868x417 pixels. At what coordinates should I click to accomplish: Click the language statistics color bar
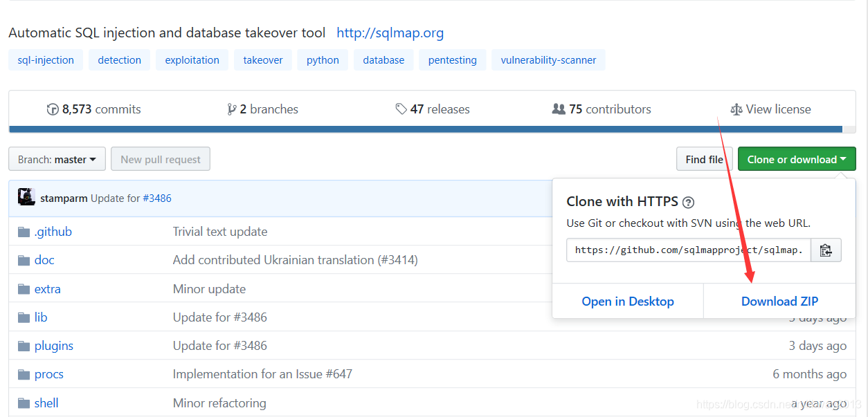click(433, 129)
